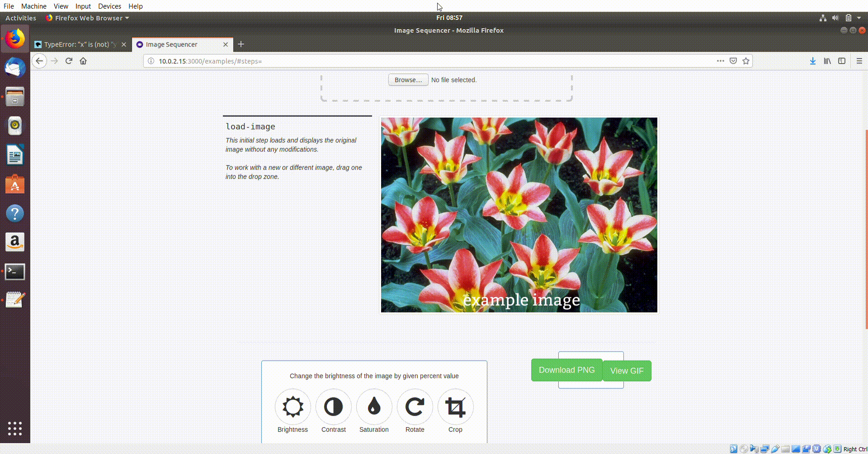Open Ubuntu Software from dock
The height and width of the screenshot is (454, 868).
point(15,184)
